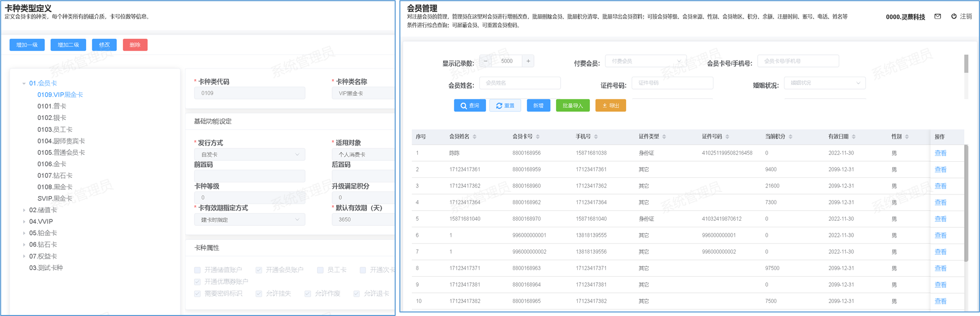Click the 注销 power icon
Image resolution: width=980 pixels, height=316 pixels.
point(954,17)
